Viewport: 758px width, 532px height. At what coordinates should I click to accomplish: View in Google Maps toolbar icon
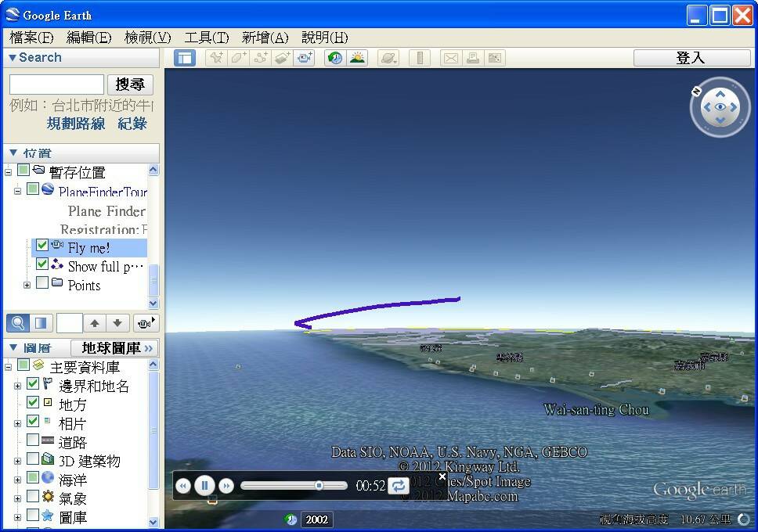[x=495, y=58]
